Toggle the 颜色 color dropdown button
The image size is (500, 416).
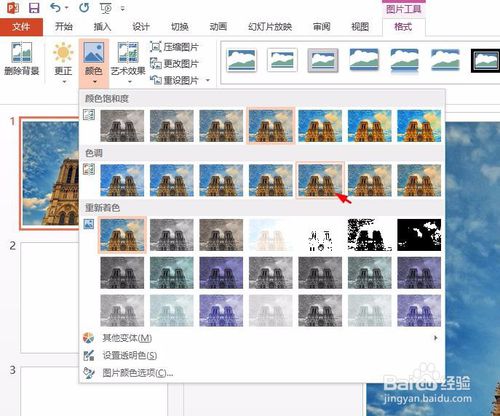pyautogui.click(x=94, y=62)
